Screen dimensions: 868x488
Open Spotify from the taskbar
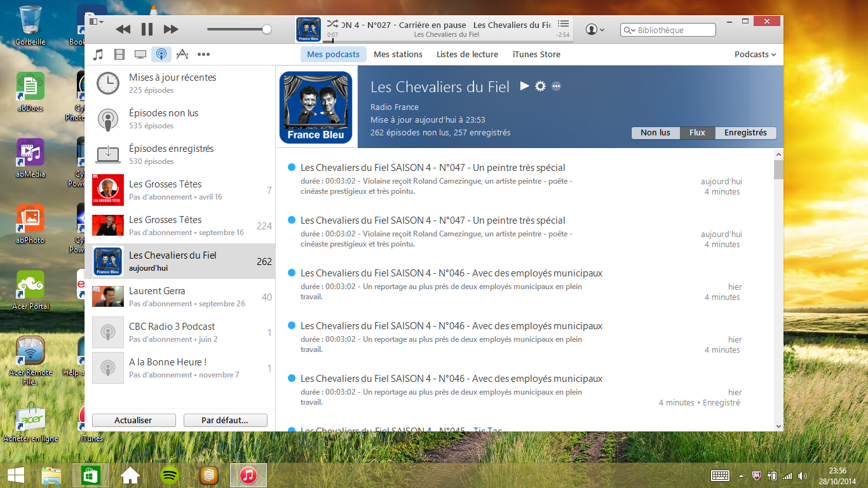169,475
